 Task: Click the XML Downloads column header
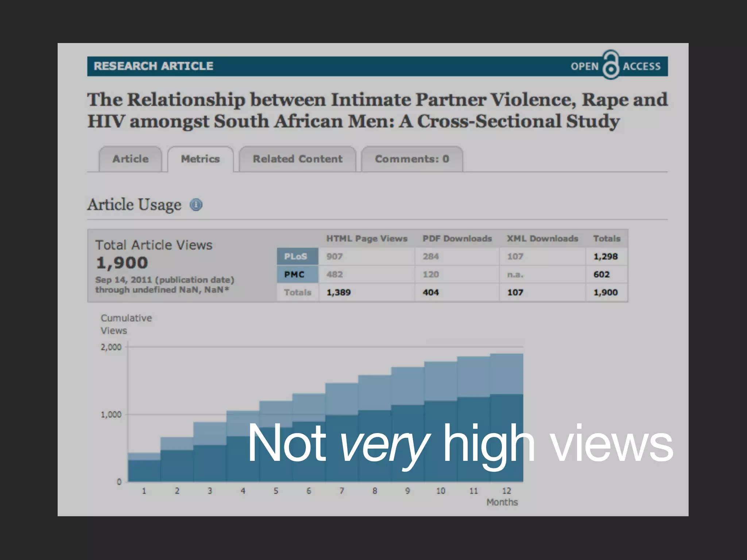point(542,239)
